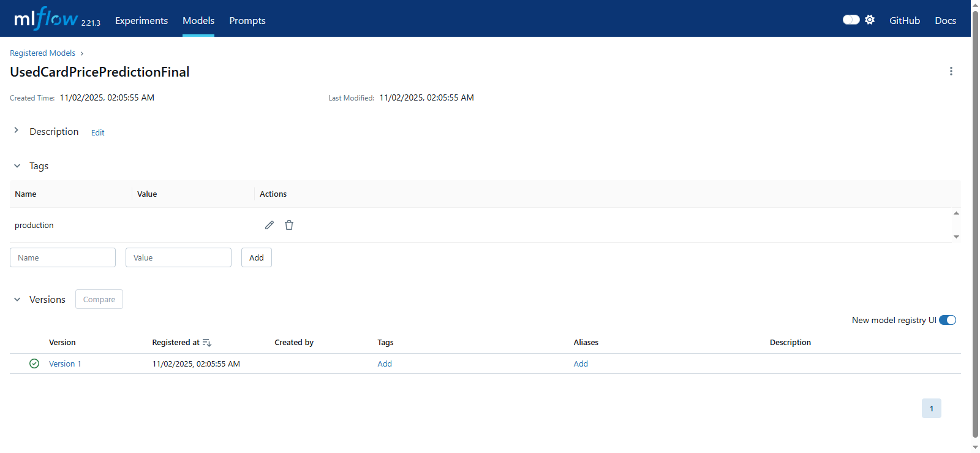
Task: Click the Registered at sort icon
Action: pos(207,343)
